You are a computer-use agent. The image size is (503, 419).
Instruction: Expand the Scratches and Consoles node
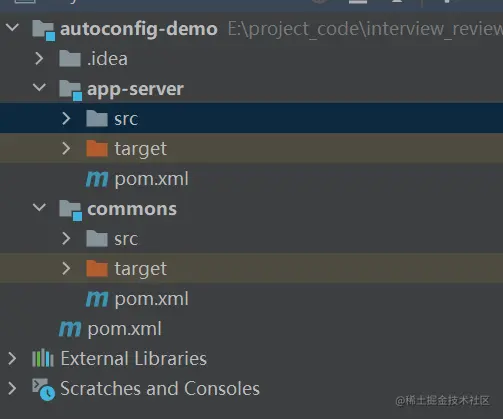pos(12,388)
